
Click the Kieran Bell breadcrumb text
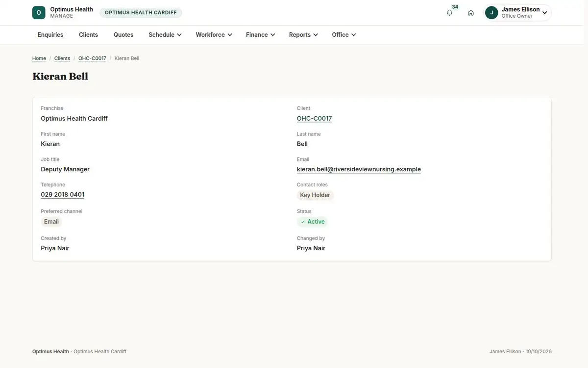tap(127, 58)
